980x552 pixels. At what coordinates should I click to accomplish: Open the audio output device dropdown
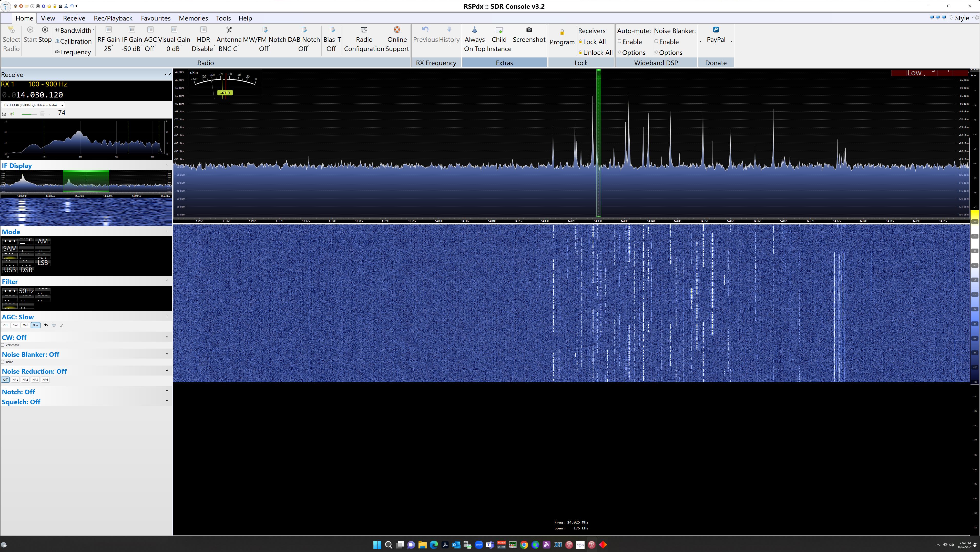(62, 105)
